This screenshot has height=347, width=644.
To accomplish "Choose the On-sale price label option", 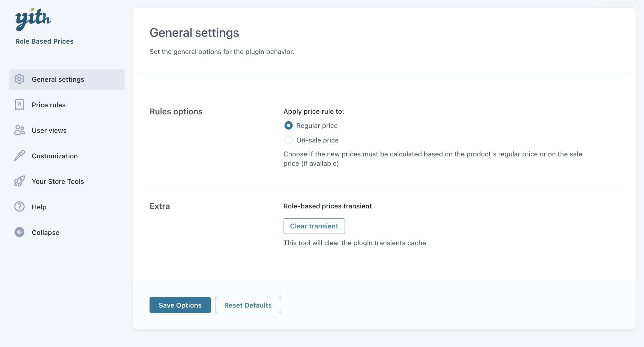I will (317, 140).
